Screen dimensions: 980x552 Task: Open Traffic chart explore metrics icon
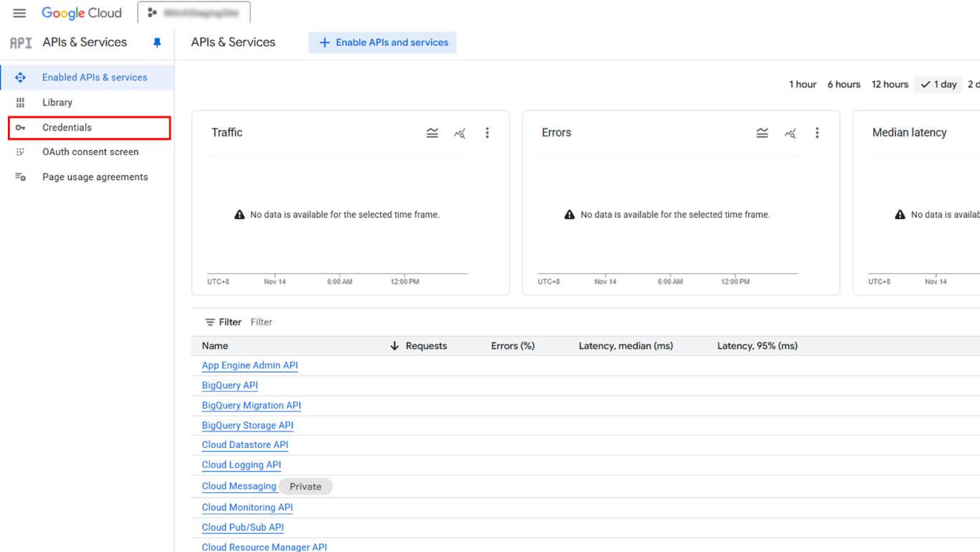click(460, 133)
